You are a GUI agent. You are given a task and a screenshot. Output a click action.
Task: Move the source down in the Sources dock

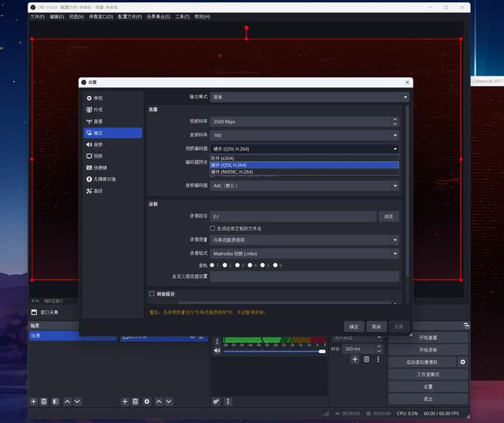169,402
